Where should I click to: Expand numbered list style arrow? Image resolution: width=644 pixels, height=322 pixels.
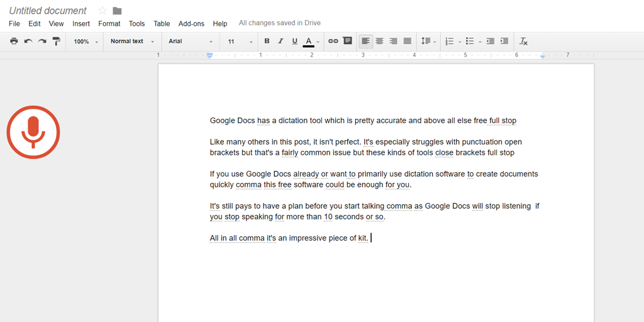coord(460,42)
